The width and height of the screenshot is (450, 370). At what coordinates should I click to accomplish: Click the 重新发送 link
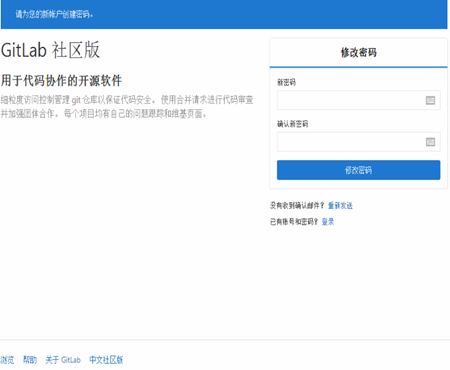tap(340, 205)
